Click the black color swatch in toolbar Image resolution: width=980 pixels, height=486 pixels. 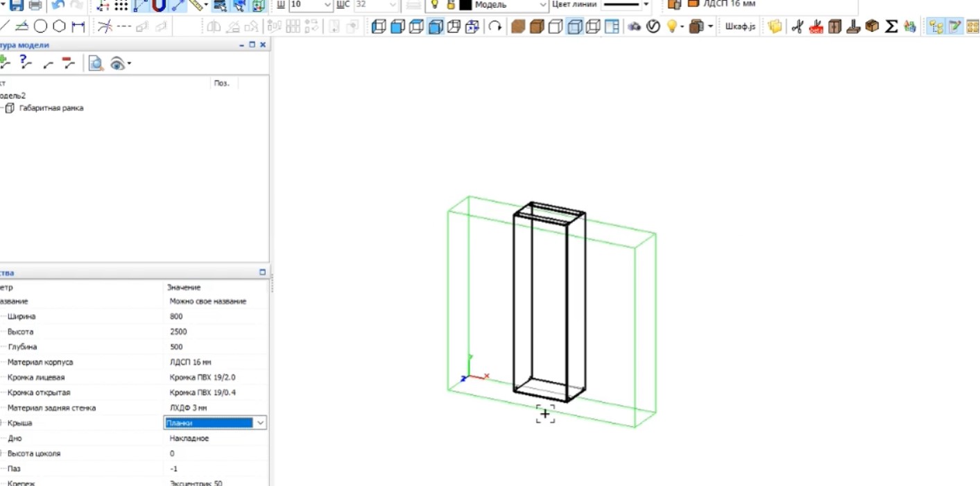tap(465, 5)
